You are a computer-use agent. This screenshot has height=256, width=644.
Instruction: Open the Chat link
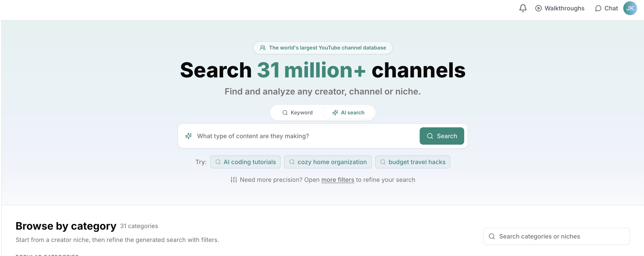[606, 8]
